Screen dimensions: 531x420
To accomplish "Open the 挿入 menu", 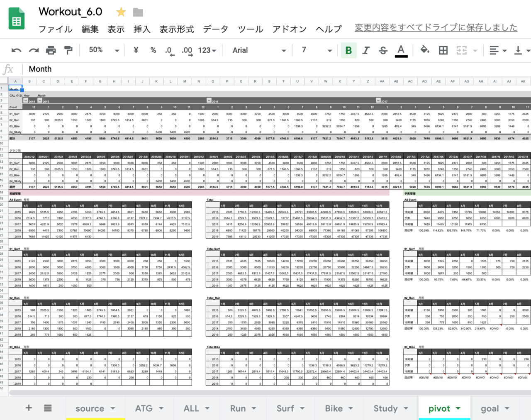I will [142, 29].
